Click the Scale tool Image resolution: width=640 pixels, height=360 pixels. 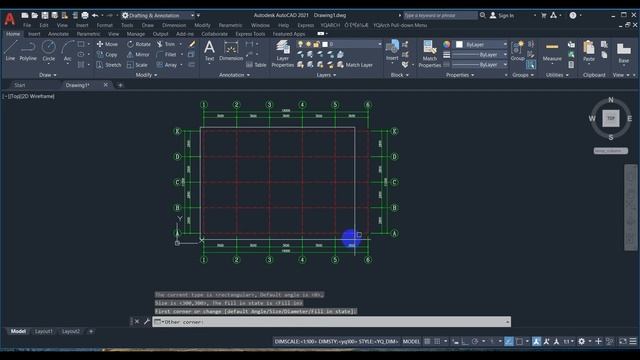click(x=137, y=65)
